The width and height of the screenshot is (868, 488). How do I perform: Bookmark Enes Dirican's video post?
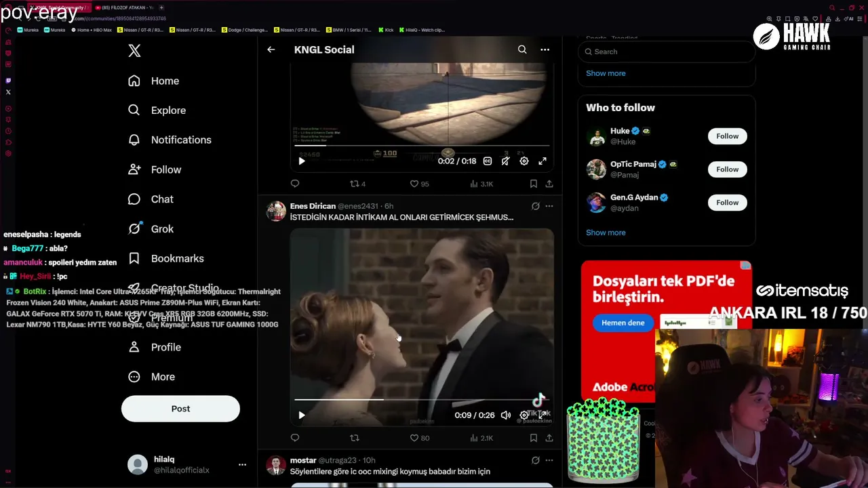534,438
